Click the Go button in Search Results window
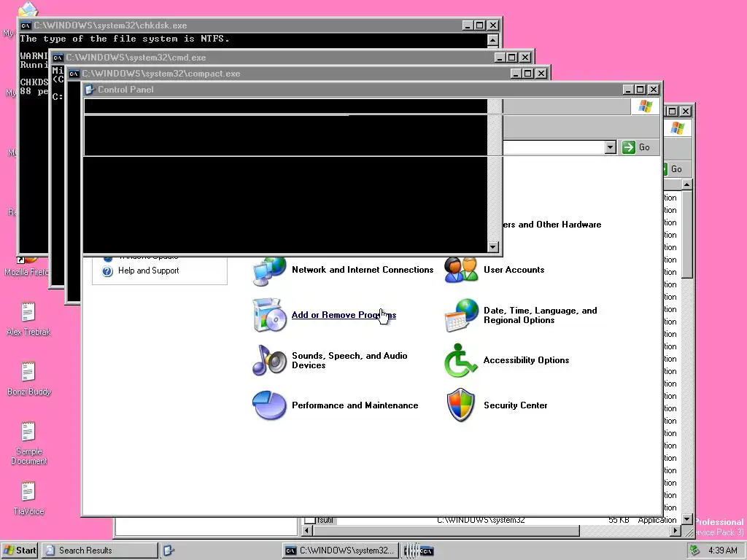Viewport: 747px width, 560px height. coord(672,169)
